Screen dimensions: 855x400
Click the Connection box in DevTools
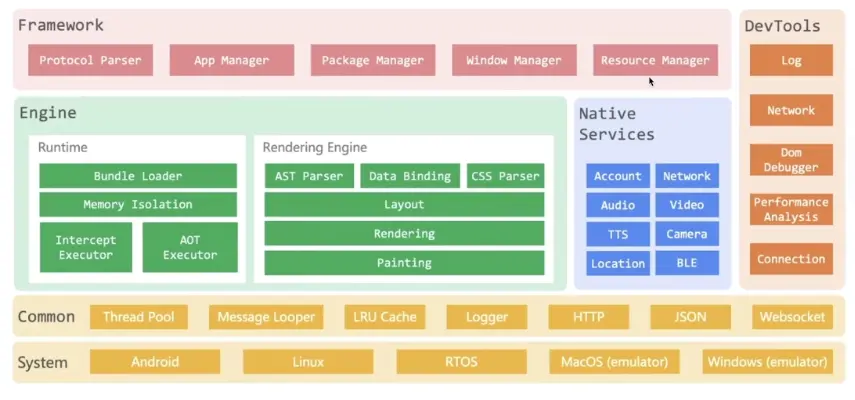791,259
